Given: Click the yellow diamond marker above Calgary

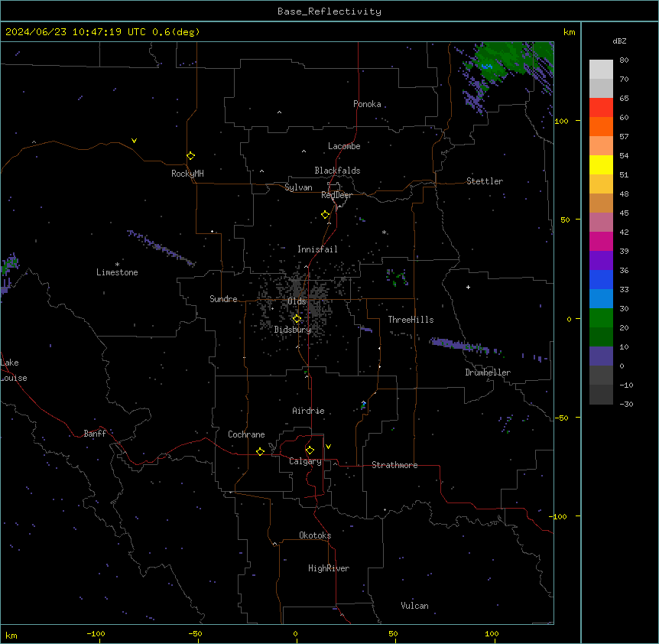Looking at the screenshot, I should (x=310, y=450).
